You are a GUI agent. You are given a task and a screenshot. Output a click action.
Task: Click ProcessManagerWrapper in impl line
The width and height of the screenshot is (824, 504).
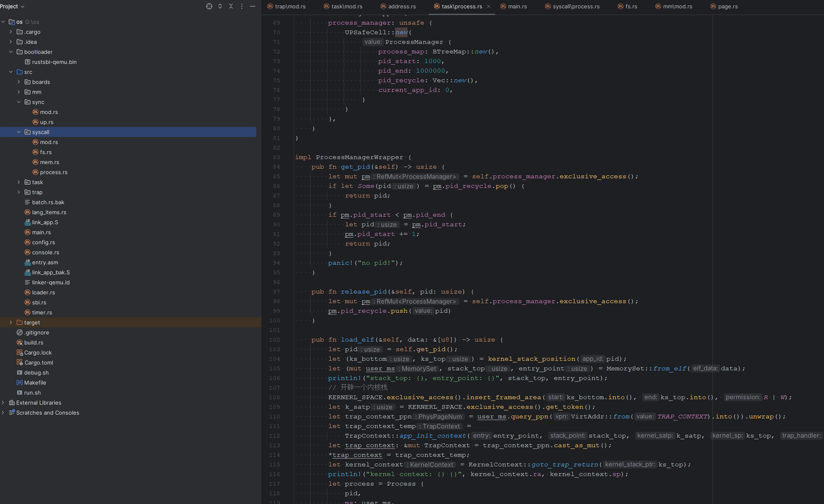pyautogui.click(x=360, y=157)
